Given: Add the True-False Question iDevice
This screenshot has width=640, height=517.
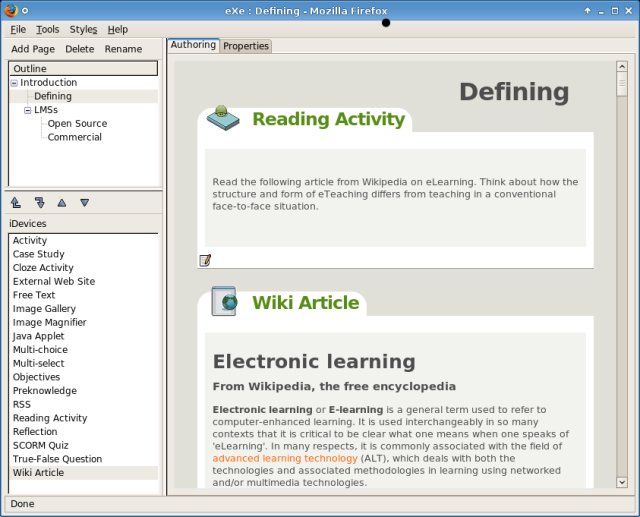Looking at the screenshot, I should (x=83, y=459).
